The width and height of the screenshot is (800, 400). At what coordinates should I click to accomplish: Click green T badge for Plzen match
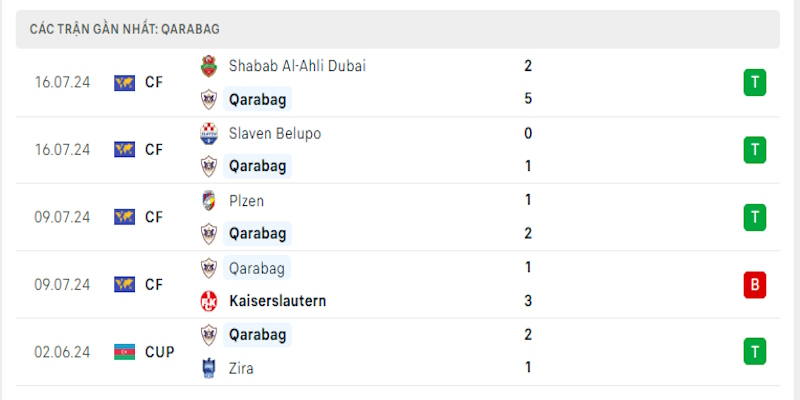pyautogui.click(x=754, y=216)
